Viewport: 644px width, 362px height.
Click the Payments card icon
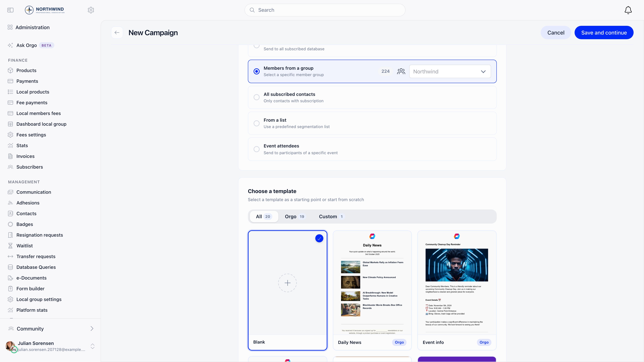point(10,81)
